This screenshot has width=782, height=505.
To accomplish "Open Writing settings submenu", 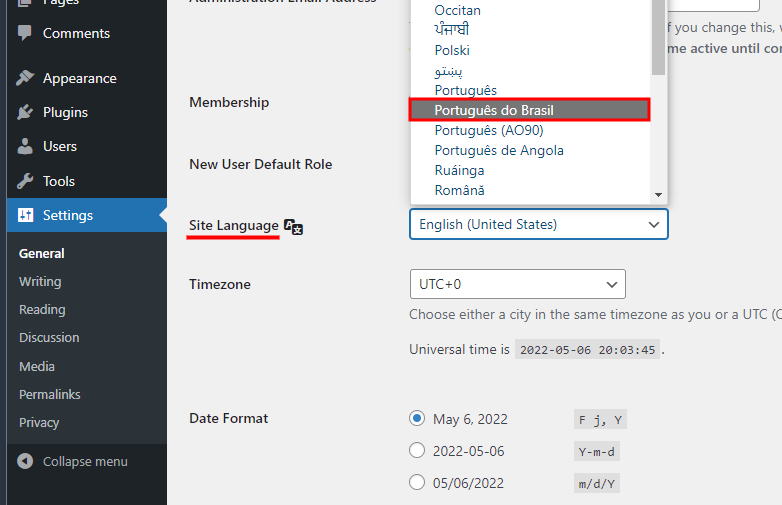I will point(40,281).
